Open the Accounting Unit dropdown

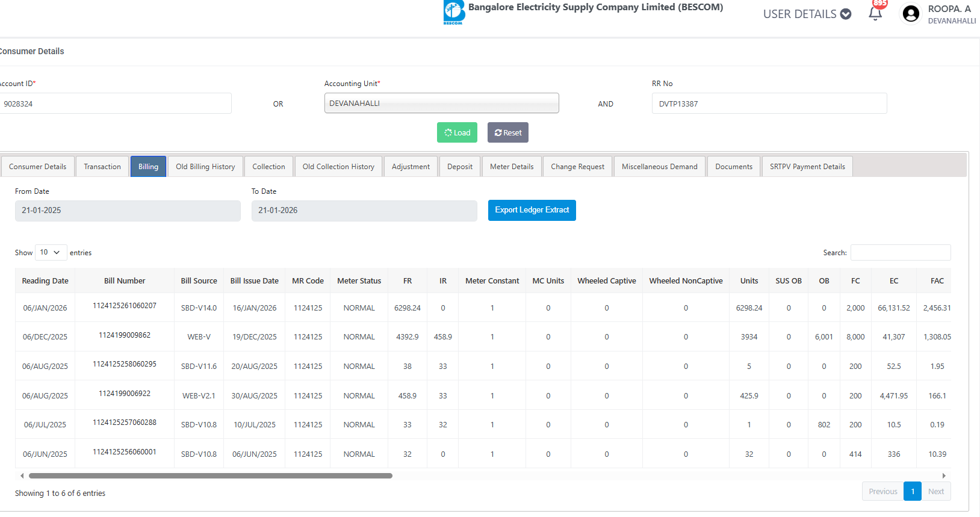coord(441,103)
